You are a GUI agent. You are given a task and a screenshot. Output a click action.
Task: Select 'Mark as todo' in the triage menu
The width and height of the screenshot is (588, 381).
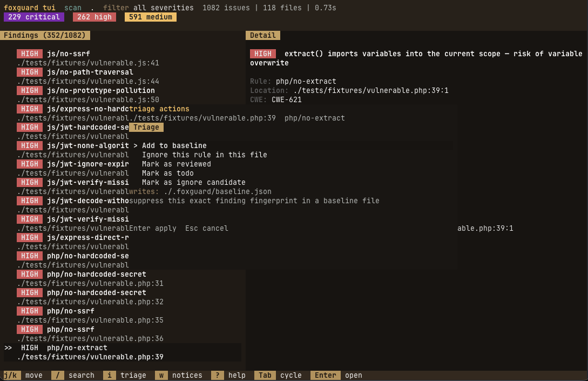coord(168,173)
